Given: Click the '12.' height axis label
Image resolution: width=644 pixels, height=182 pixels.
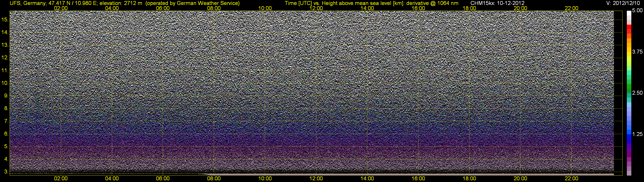Looking at the screenshot, I should [5, 58].
